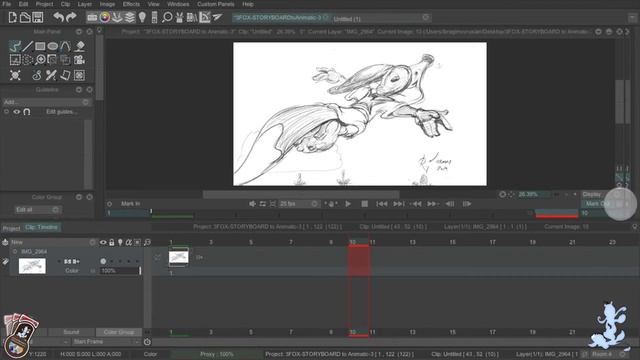Viewport: 640px width, 360px height.
Task: Toggle the light bulb in timeline header
Action: (120, 242)
